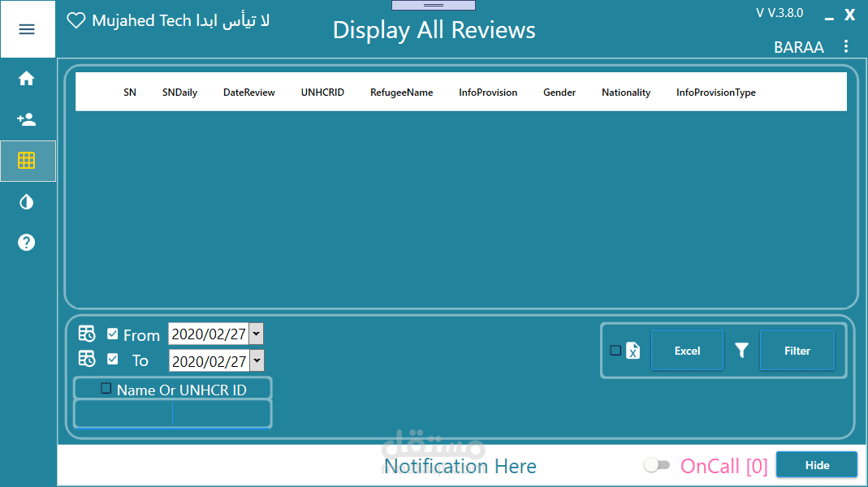Enable the OnCall switch

[656, 465]
